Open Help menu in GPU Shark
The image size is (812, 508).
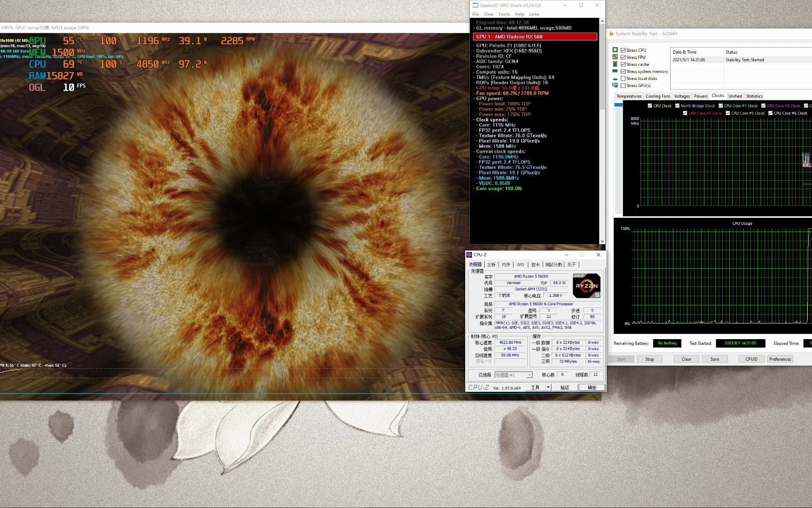coord(519,14)
